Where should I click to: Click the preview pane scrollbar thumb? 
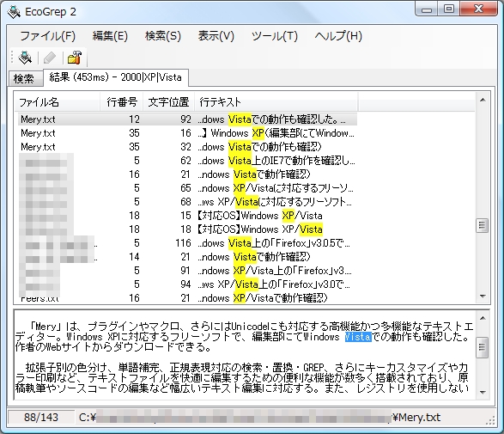click(483, 347)
